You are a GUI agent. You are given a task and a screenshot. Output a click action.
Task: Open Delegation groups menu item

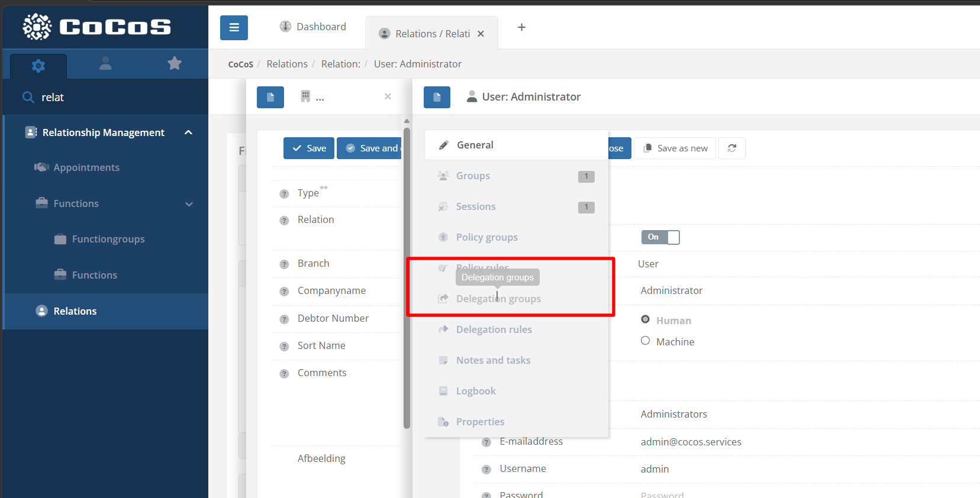(x=517, y=299)
